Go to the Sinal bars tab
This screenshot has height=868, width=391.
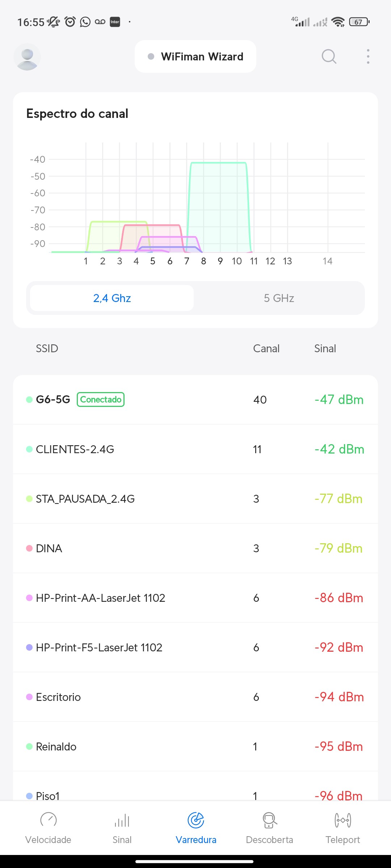[x=122, y=827]
